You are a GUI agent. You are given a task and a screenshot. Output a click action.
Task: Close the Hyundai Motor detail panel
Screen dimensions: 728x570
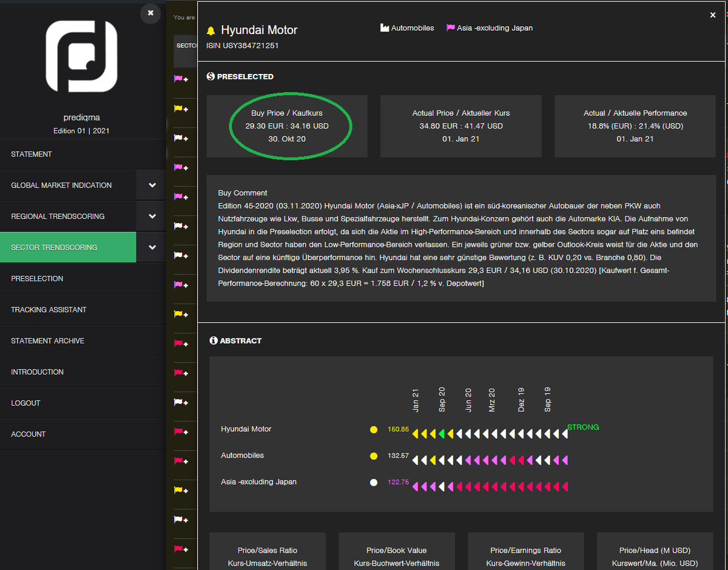click(x=713, y=15)
